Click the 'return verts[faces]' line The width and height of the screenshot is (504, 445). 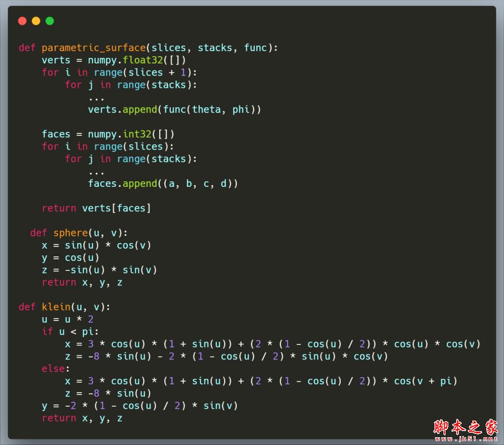coord(96,209)
